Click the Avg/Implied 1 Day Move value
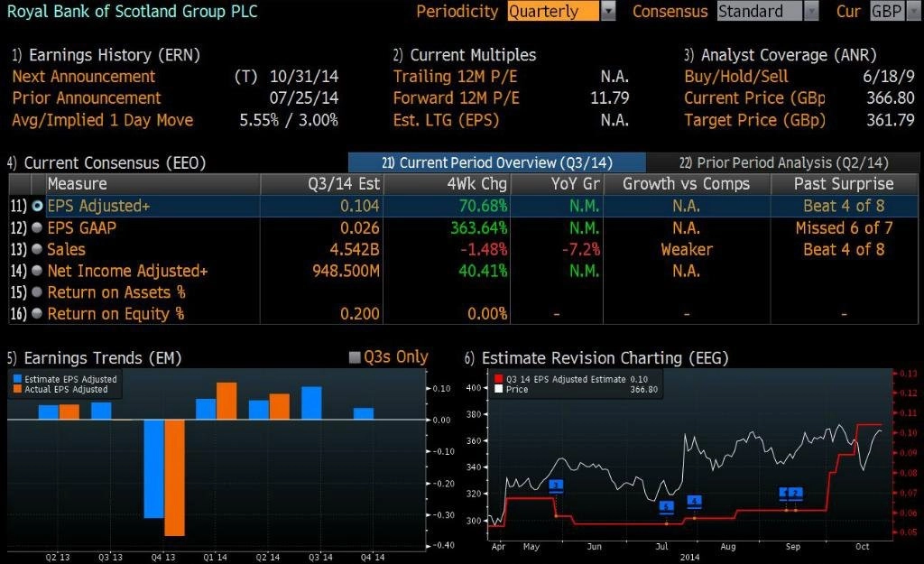Screen dimensions: 924x564 (289, 120)
